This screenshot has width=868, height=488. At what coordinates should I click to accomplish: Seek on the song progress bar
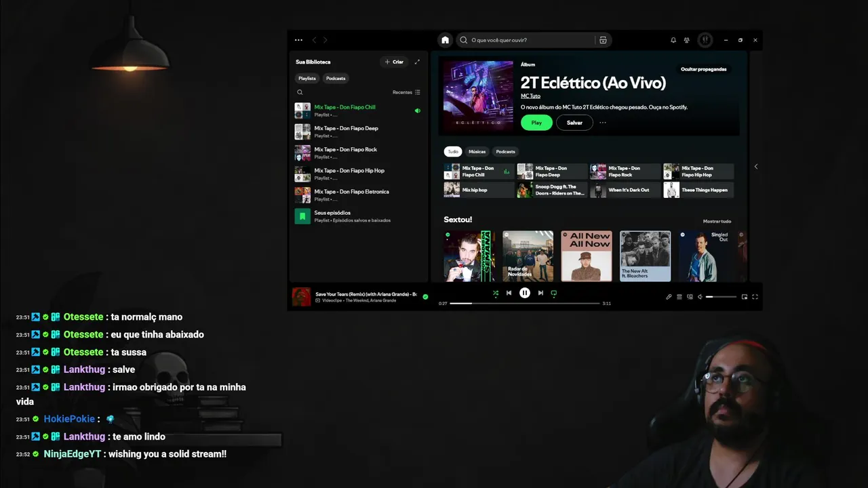[x=525, y=303]
